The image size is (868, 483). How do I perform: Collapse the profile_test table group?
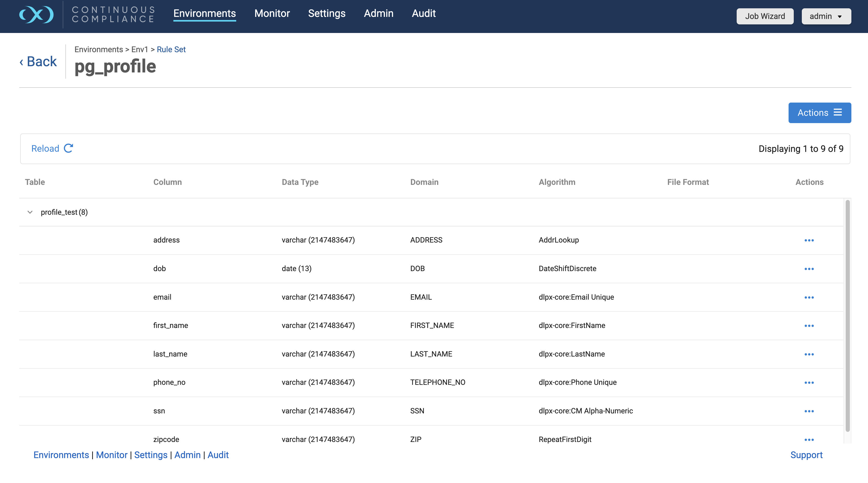tap(30, 212)
